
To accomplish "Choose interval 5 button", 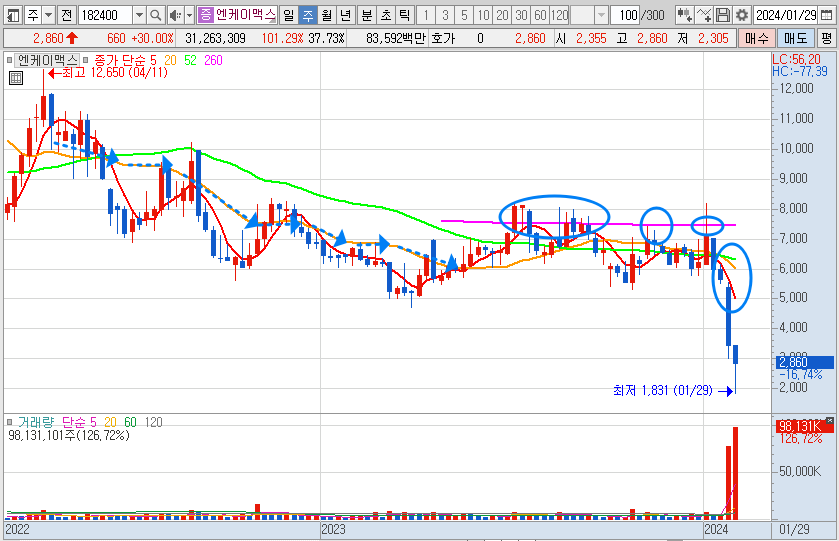I will (464, 15).
